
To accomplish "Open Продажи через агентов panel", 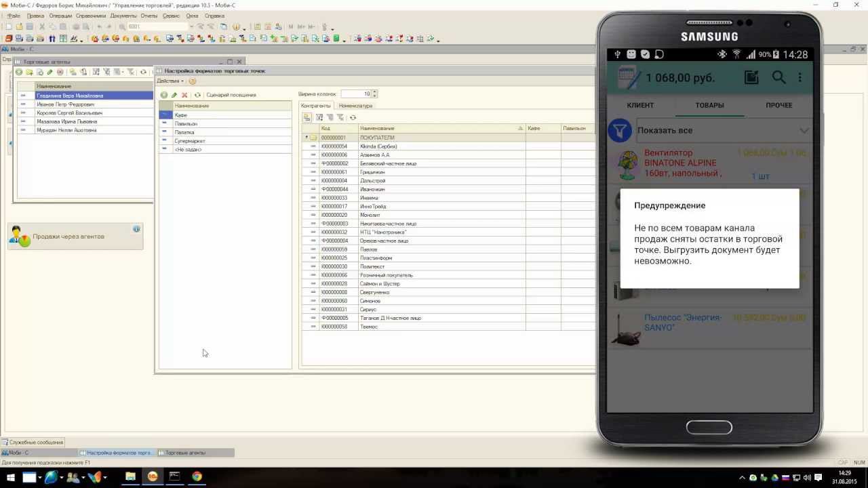I will [x=75, y=237].
